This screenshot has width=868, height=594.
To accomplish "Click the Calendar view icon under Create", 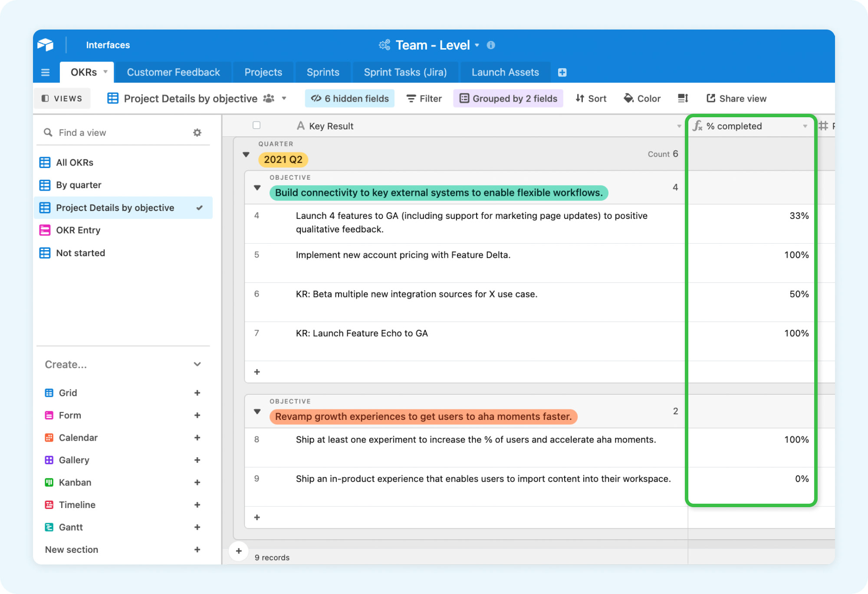I will [x=49, y=437].
